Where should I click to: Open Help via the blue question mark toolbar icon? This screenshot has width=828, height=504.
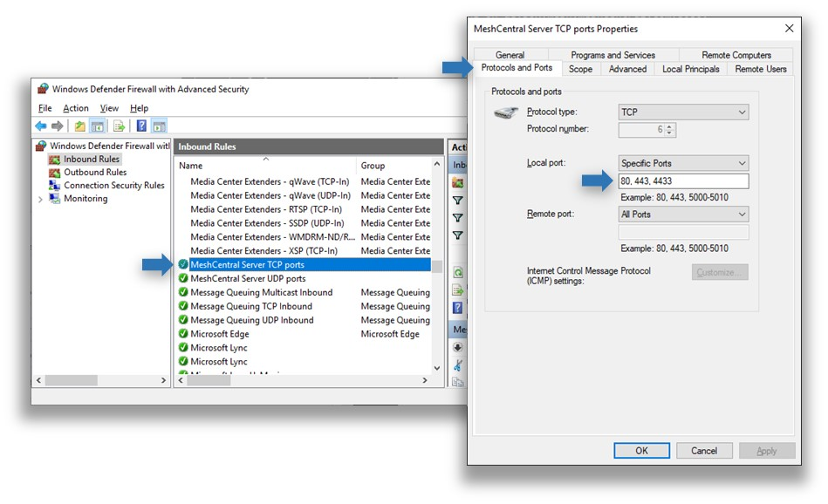[x=141, y=126]
